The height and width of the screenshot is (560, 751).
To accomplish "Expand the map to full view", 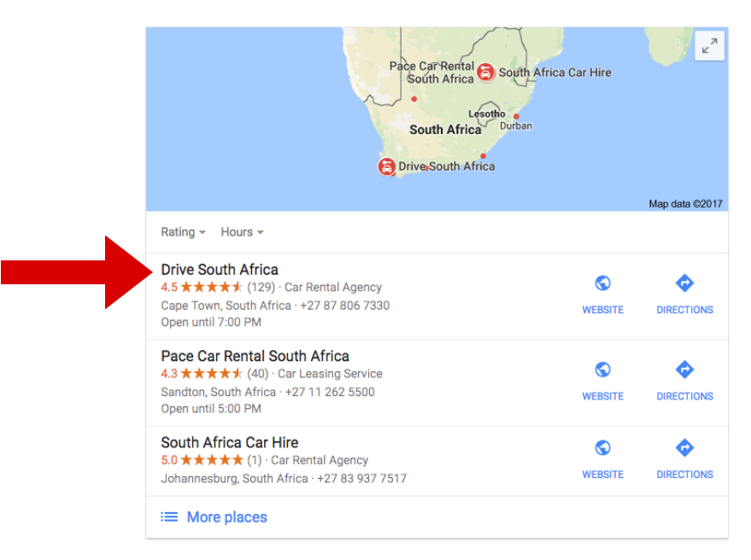I will click(709, 46).
